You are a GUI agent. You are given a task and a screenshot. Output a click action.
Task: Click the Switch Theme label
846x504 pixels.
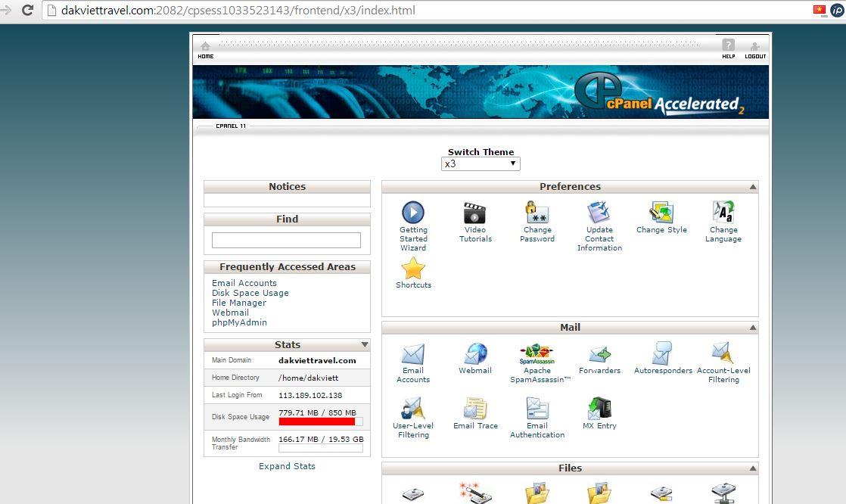click(481, 152)
